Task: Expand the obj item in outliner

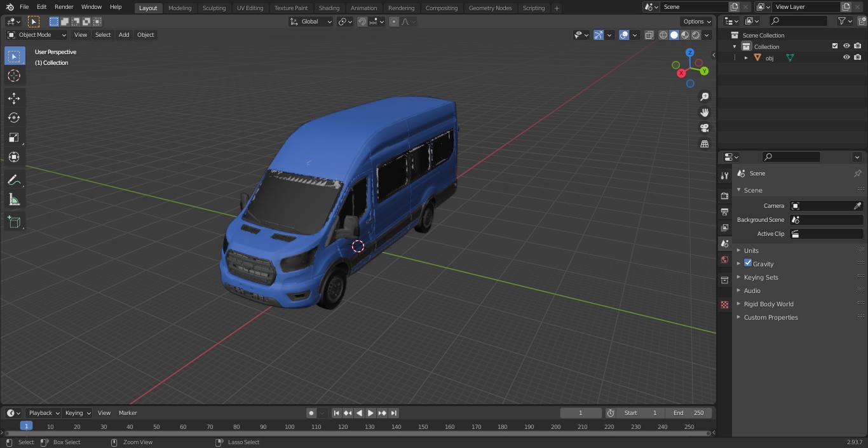Action: (x=746, y=58)
